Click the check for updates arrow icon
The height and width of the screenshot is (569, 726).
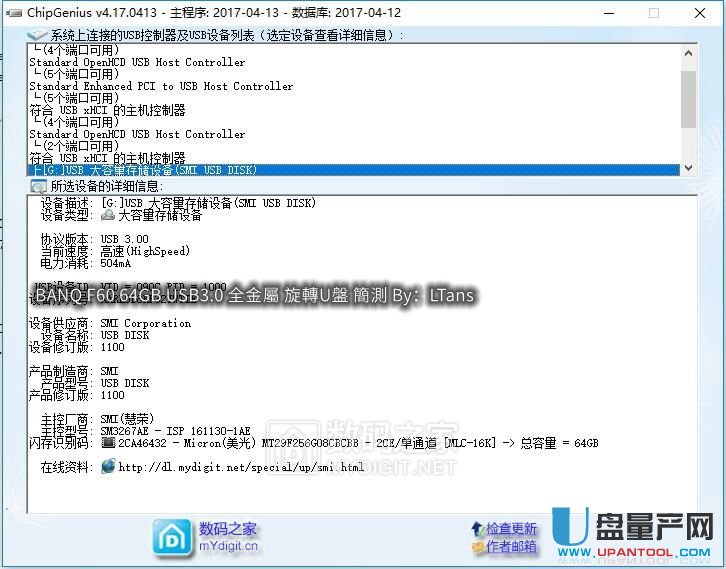point(477,528)
